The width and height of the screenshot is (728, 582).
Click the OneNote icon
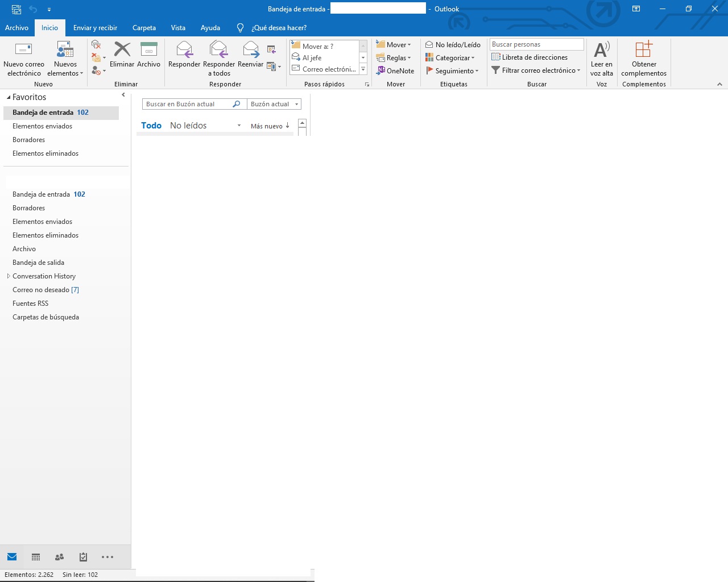coord(381,70)
